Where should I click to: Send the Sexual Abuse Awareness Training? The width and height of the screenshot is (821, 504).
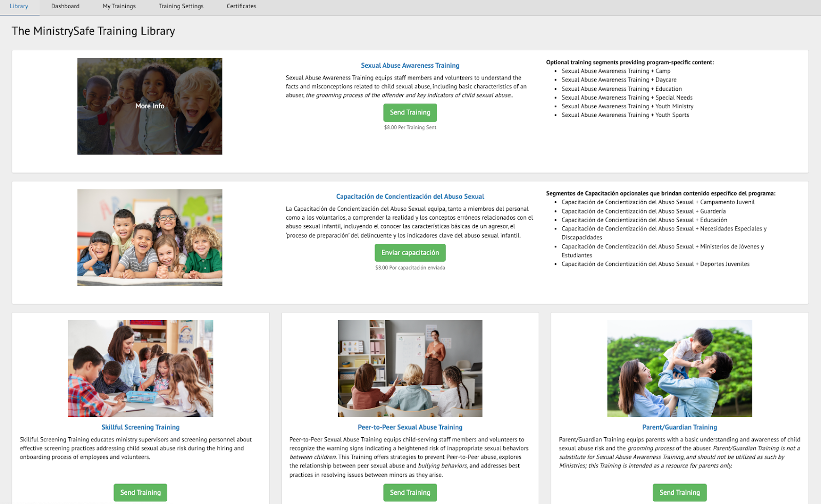(410, 112)
